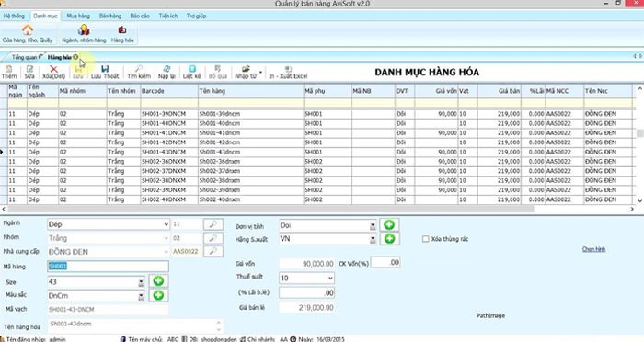Click Nạp lại reload button

(167, 72)
